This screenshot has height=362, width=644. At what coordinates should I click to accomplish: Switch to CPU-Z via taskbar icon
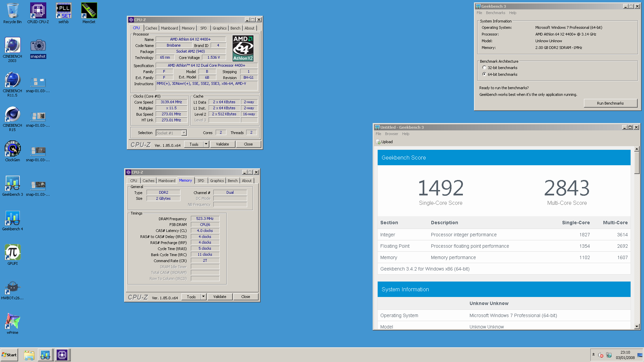pyautogui.click(x=62, y=355)
